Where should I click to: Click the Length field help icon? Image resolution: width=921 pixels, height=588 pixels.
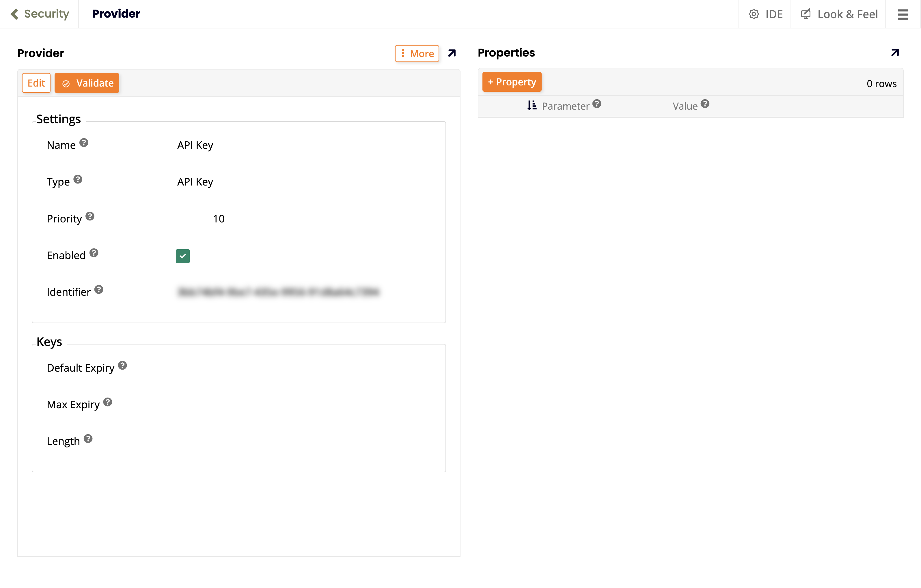click(88, 439)
